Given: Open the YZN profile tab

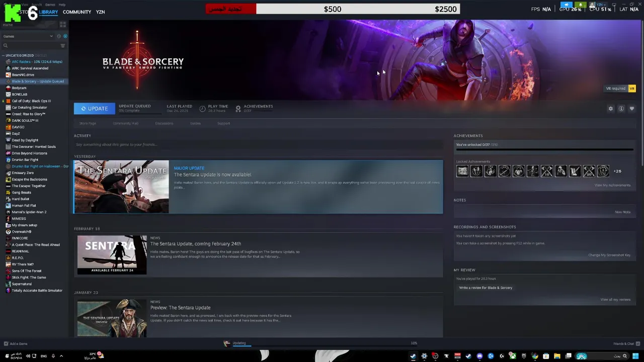Looking at the screenshot, I should [100, 12].
